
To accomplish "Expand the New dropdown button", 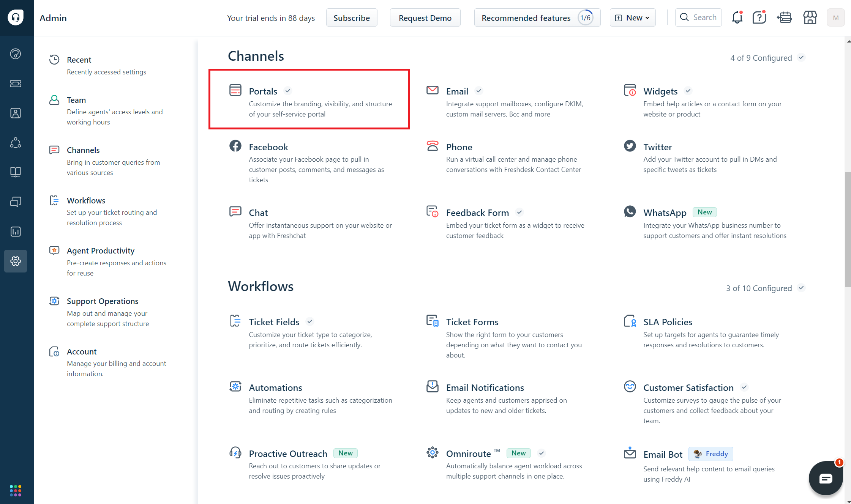I will pos(632,18).
